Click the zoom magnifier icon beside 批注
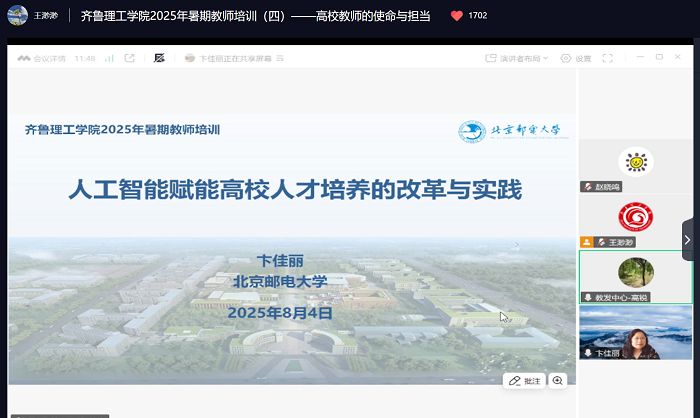700x418 pixels. [558, 380]
